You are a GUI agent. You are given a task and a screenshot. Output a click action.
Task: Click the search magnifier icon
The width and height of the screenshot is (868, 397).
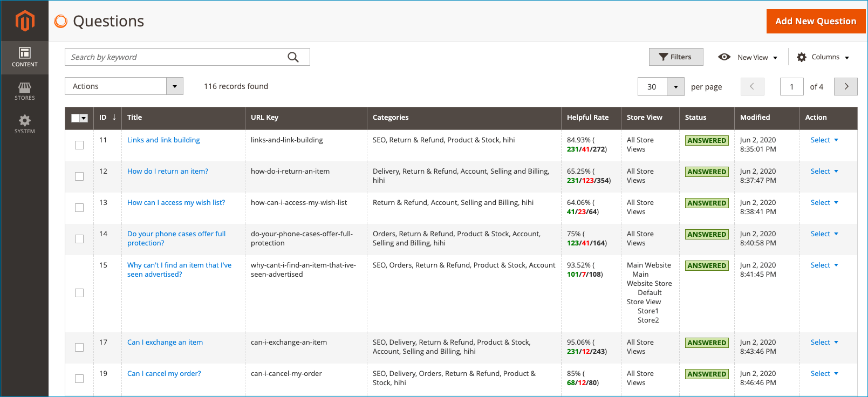tap(293, 57)
